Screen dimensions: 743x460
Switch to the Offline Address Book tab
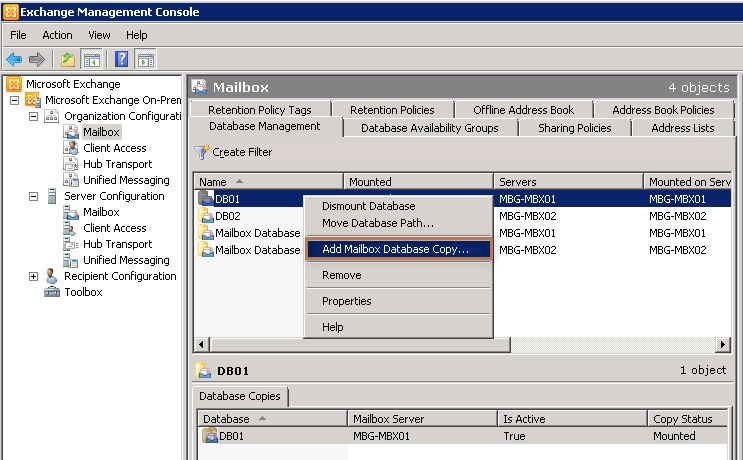pyautogui.click(x=523, y=110)
